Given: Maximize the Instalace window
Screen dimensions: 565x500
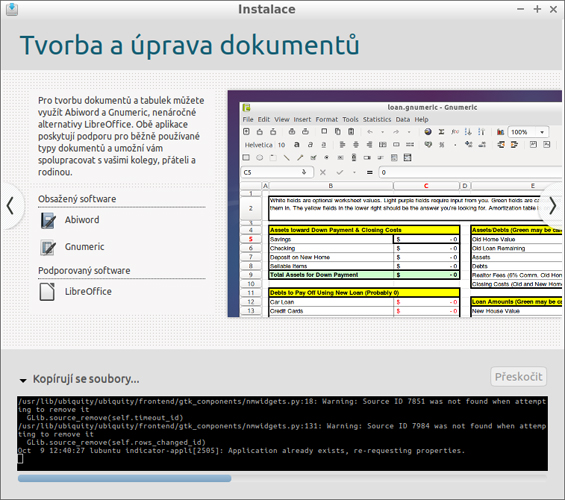Looking at the screenshot, I should pos(537,9).
